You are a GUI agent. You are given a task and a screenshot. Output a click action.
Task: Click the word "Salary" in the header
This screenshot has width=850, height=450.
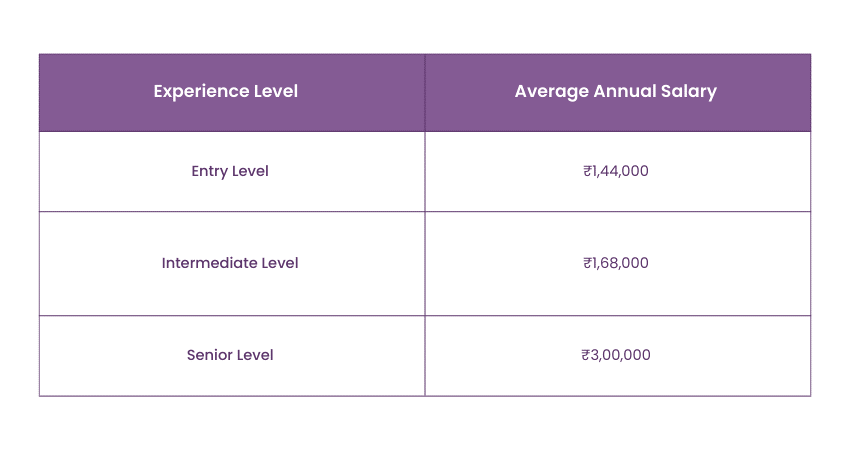(690, 91)
